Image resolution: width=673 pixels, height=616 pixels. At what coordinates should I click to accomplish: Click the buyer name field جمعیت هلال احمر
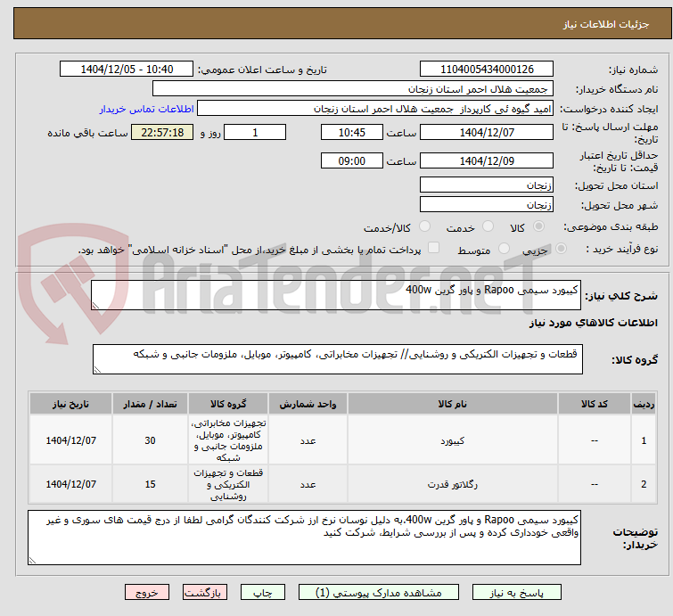coord(353,89)
